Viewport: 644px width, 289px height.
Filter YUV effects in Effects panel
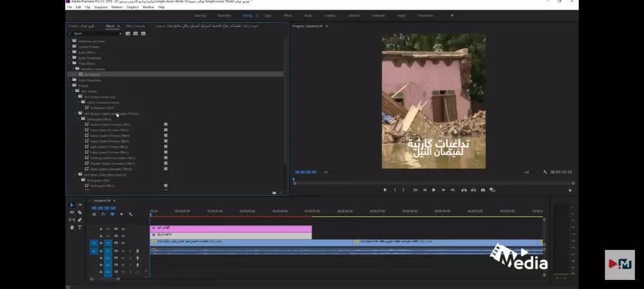click(x=144, y=33)
